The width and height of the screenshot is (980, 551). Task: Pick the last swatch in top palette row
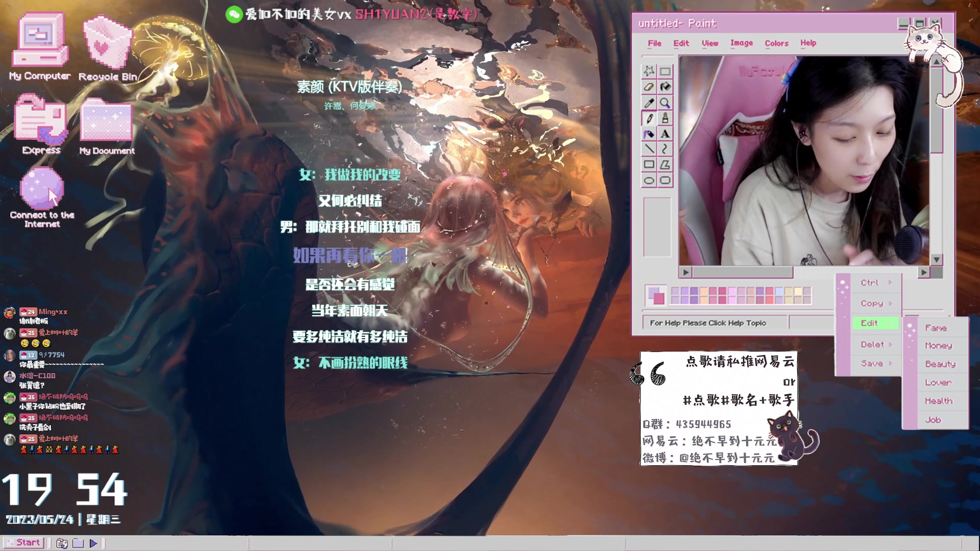807,291
